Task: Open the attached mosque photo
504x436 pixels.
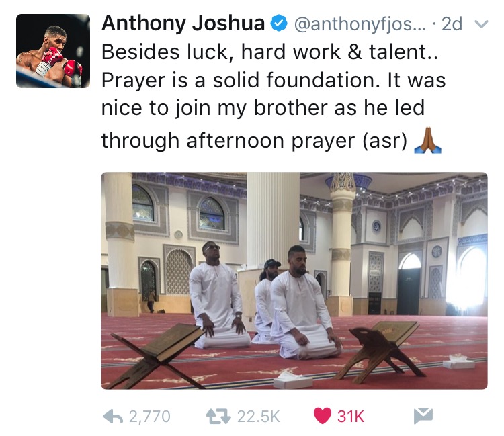Action: point(294,281)
